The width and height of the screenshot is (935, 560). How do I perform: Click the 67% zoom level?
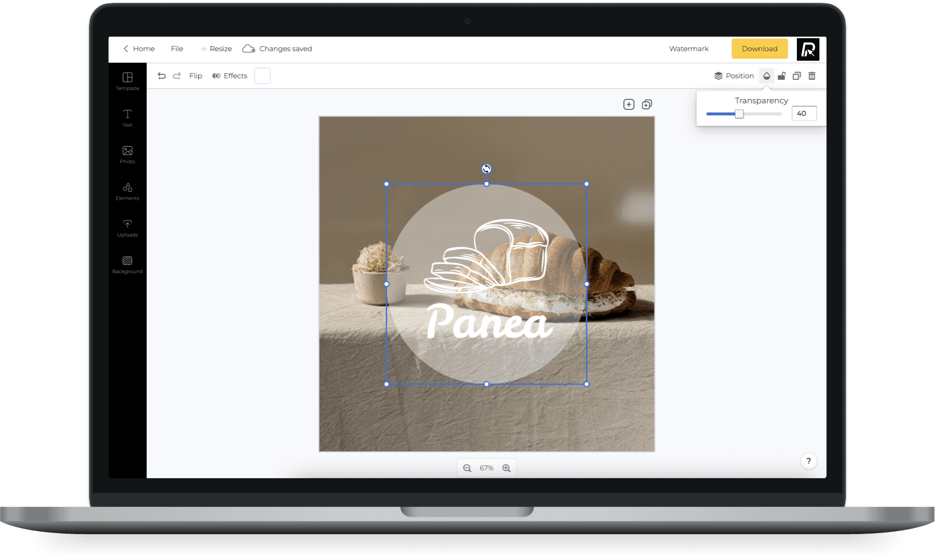coord(486,468)
